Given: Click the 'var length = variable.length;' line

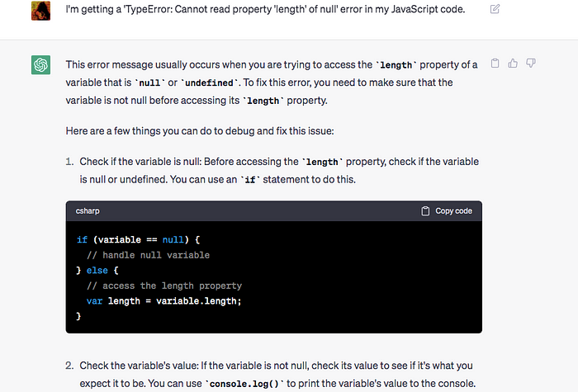Looking at the screenshot, I should click(x=163, y=301).
